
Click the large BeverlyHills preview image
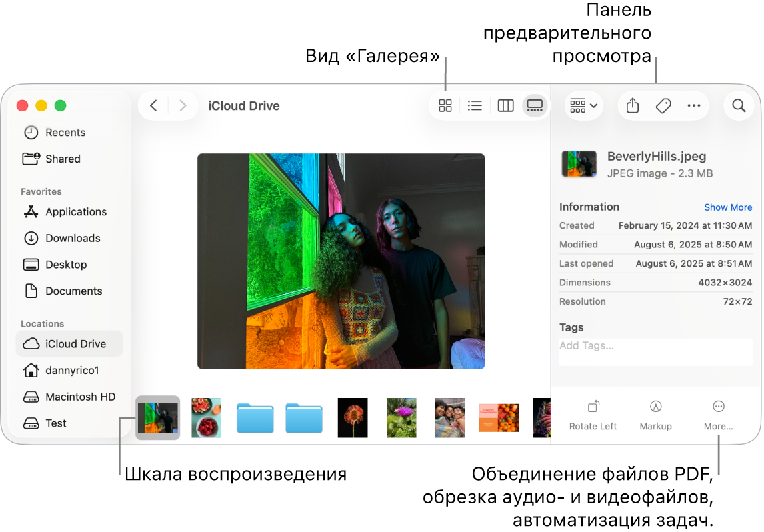click(x=341, y=261)
